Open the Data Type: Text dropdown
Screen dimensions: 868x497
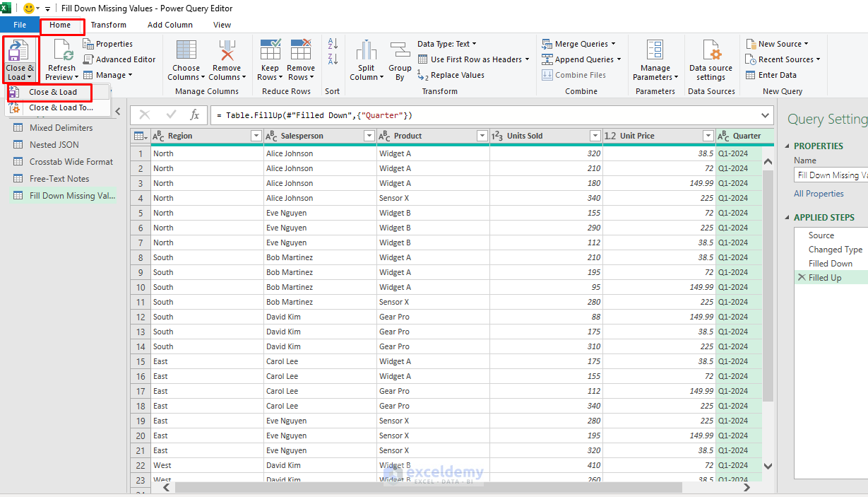(447, 44)
